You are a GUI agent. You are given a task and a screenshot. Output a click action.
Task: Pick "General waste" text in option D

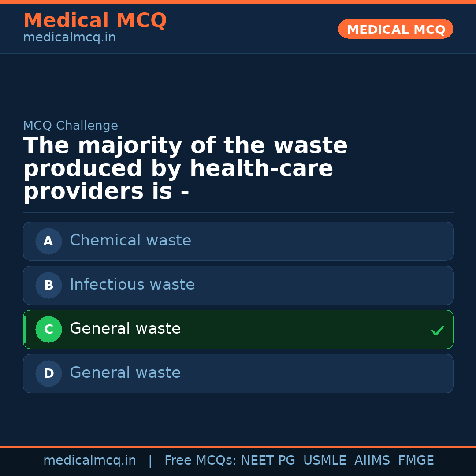point(125,373)
